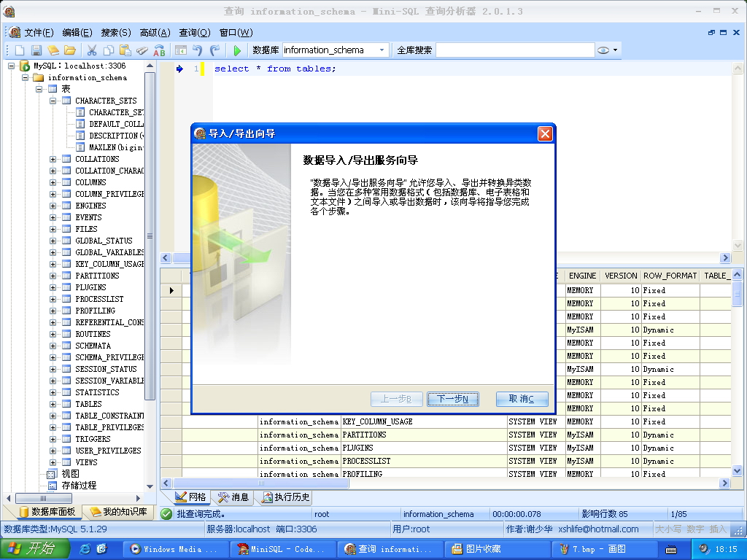Click the FILES table icon
Image resolution: width=747 pixels, height=560 pixels.
point(66,229)
